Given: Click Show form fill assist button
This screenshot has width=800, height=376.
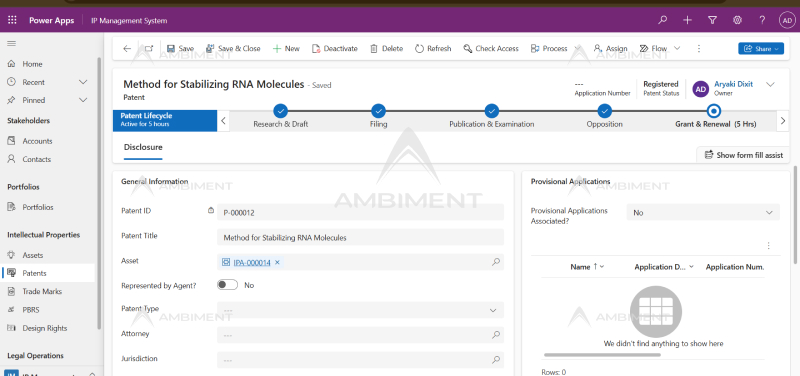Looking at the screenshot, I should pos(743,155).
